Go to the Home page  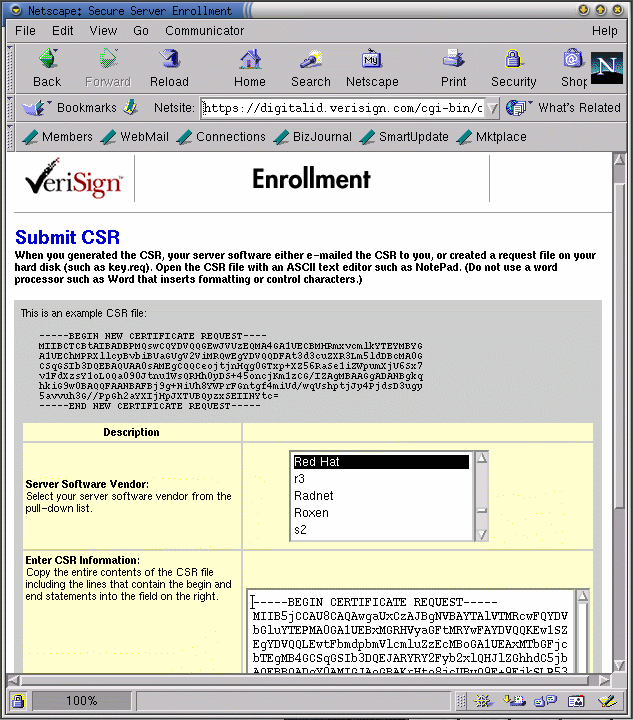point(250,67)
